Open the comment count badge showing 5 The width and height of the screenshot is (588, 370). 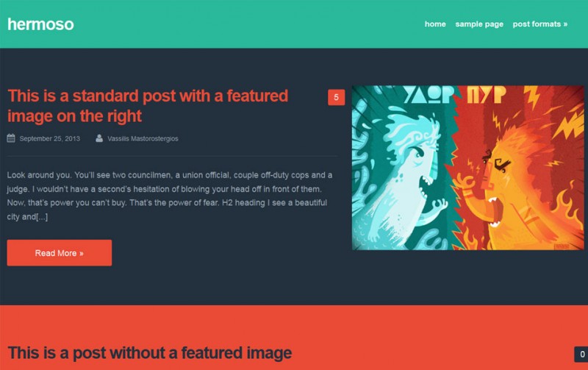tap(336, 98)
